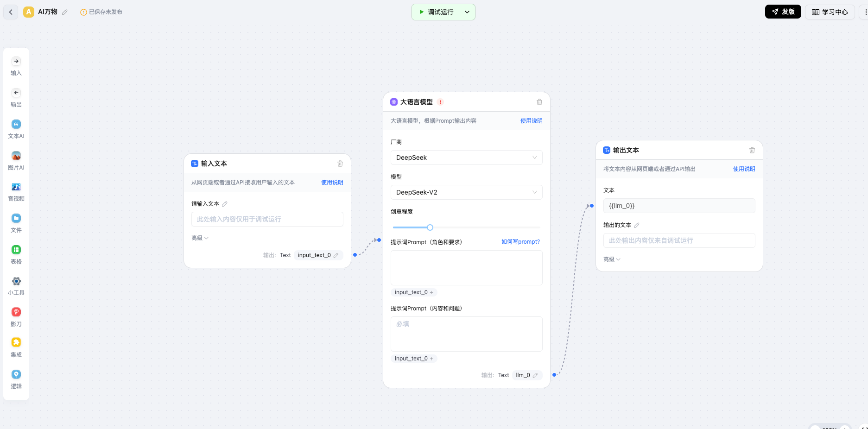Edit the input_text_0 output variable name
This screenshot has height=429, width=868.
pos(336,255)
